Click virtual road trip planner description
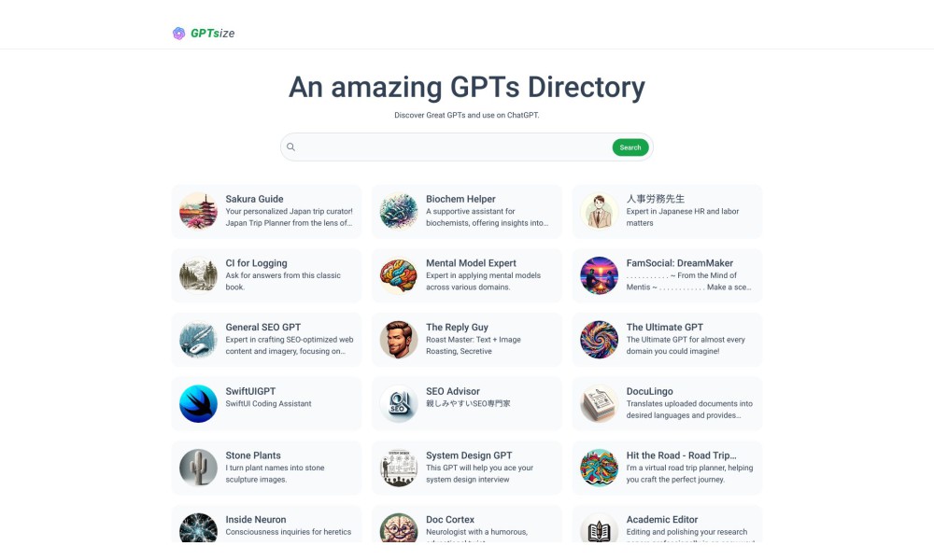The width and height of the screenshot is (934, 560). (x=689, y=474)
